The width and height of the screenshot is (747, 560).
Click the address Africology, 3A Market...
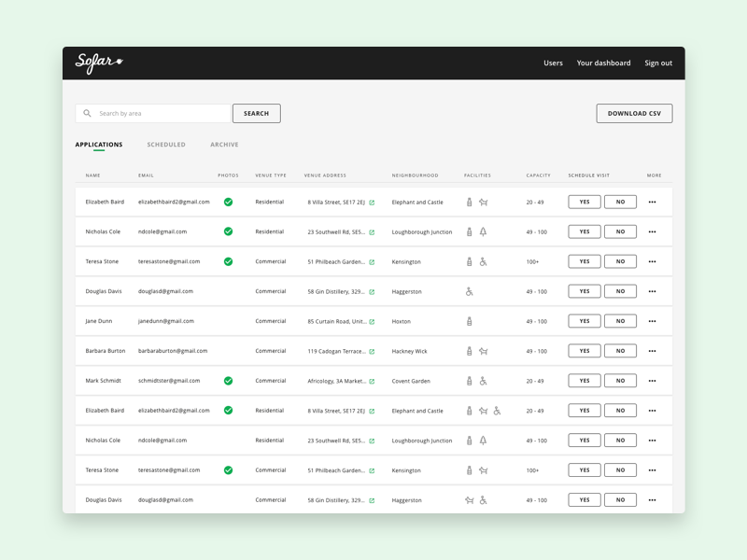point(337,381)
